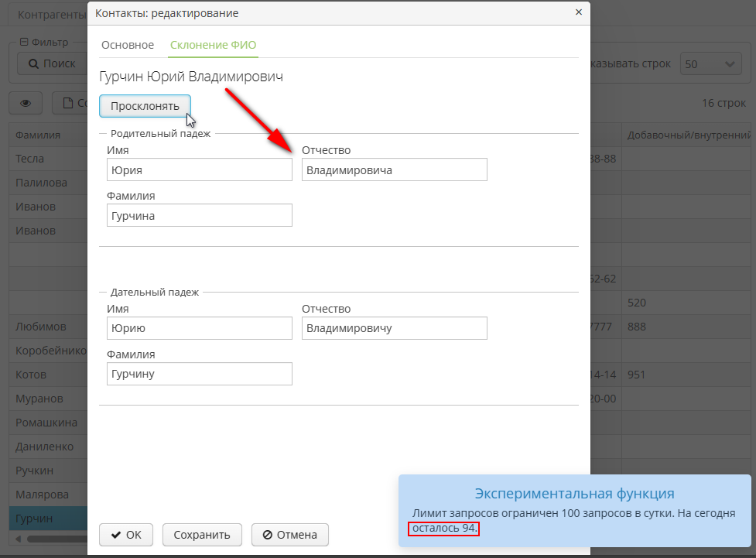Dismiss the Экспериментальная функция notification
Viewport: 756px width, 558px height.
[574, 511]
